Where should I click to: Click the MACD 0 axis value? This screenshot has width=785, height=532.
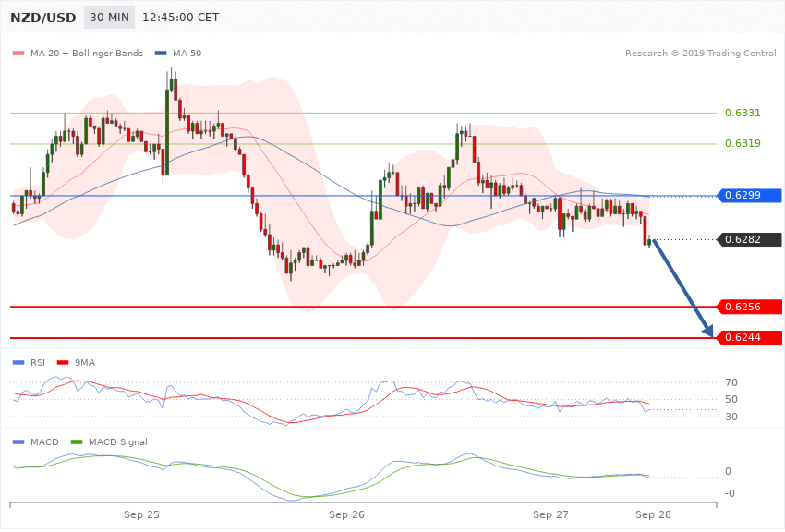pos(728,471)
